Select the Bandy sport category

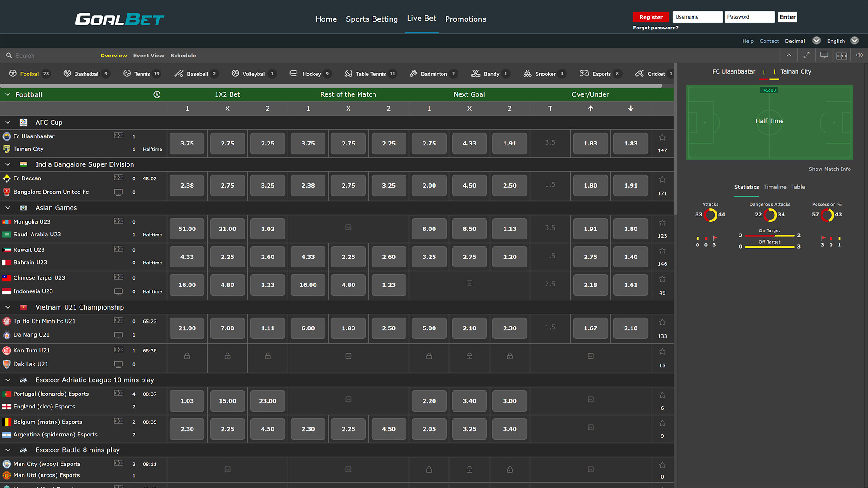[x=491, y=74]
